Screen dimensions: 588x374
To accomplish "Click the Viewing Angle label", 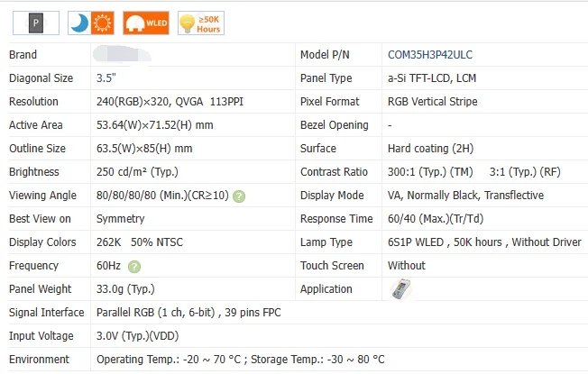I will pyautogui.click(x=42, y=196).
